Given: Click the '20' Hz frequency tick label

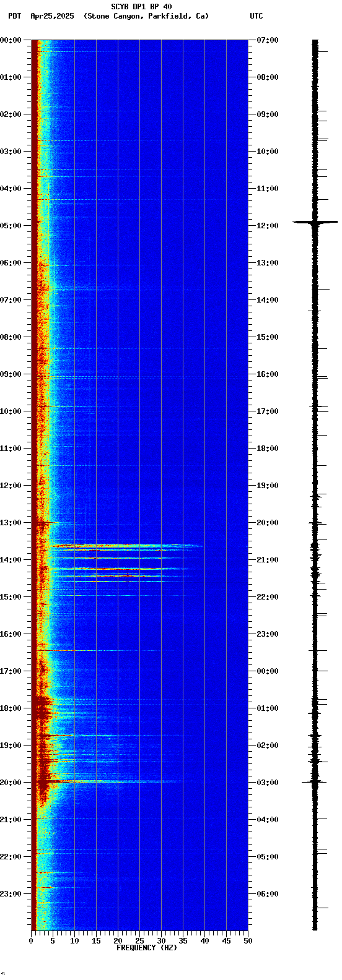Looking at the screenshot, I should 118,941.
